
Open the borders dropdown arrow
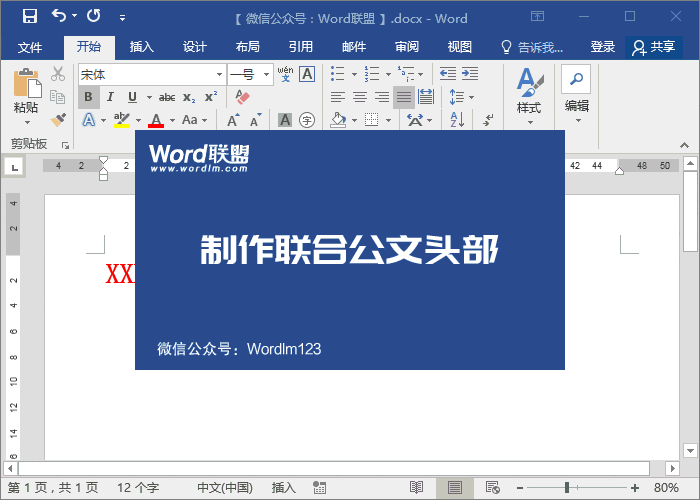(x=388, y=120)
